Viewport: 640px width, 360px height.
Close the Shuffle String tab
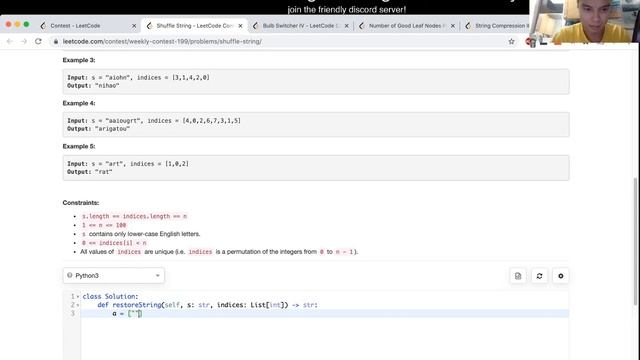tap(240, 26)
